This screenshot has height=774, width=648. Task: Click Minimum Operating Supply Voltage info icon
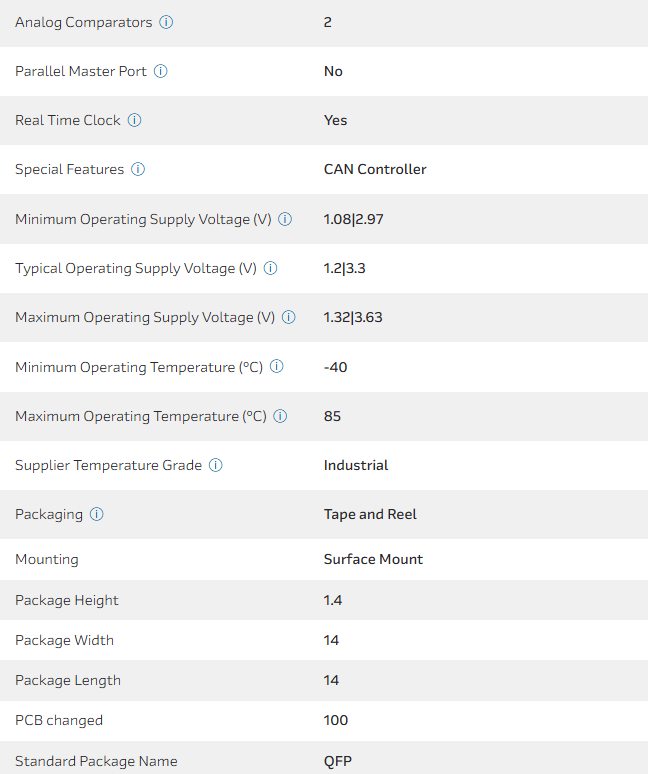[x=285, y=219]
